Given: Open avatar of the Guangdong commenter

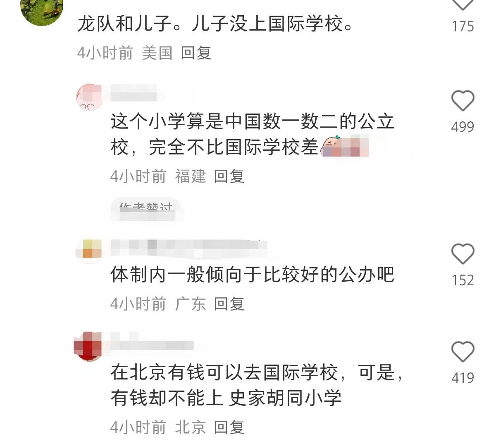Looking at the screenshot, I should point(89,250).
